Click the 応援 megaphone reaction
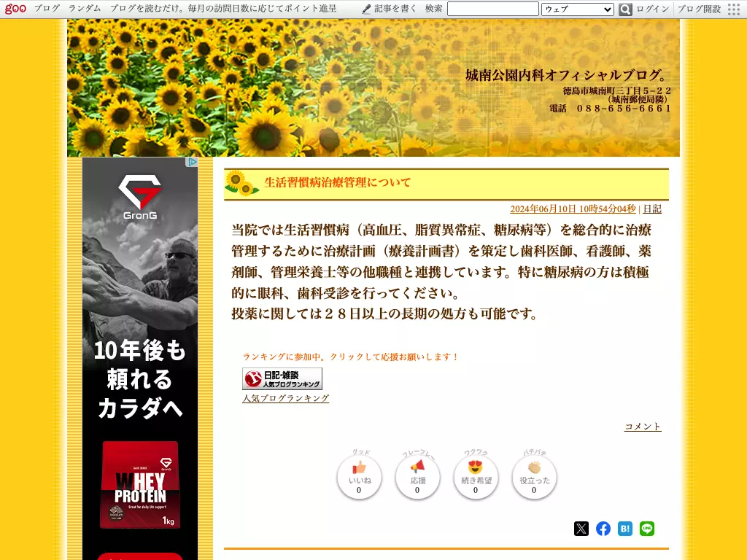 417,477
